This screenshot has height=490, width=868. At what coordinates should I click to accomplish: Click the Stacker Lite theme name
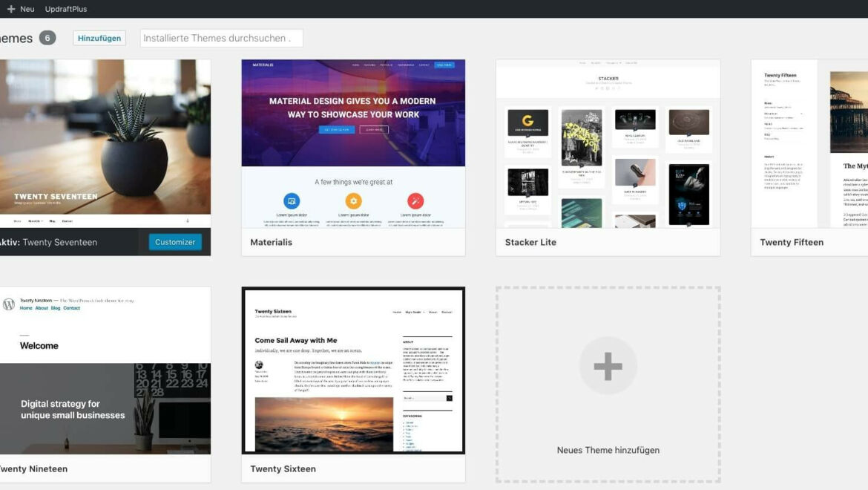tap(530, 242)
